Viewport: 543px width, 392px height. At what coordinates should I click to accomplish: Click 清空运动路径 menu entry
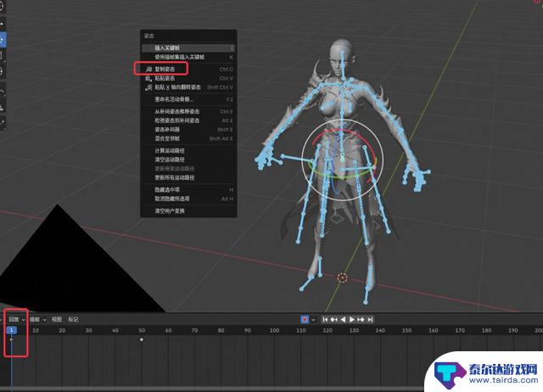click(x=188, y=160)
